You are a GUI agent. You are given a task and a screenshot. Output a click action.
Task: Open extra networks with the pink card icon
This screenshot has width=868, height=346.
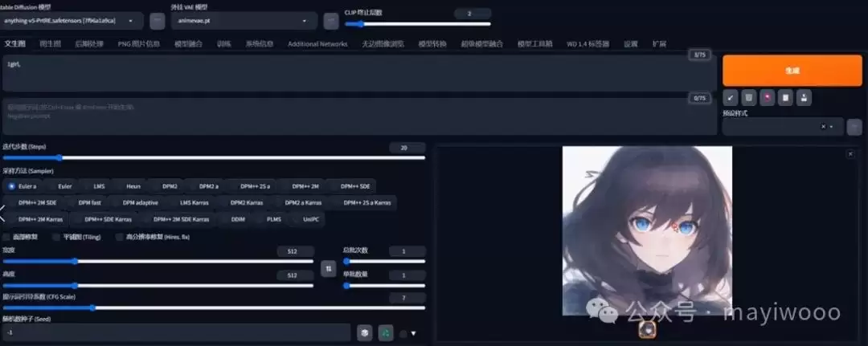pyautogui.click(x=767, y=98)
